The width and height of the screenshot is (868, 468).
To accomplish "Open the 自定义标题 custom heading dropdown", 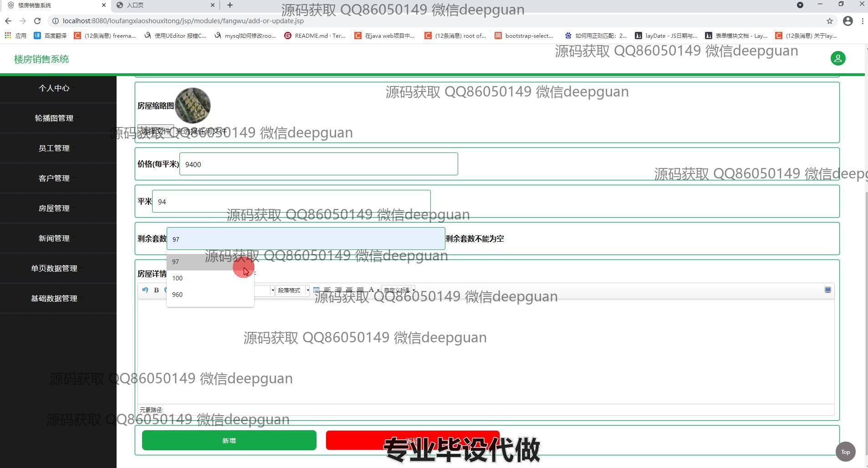I will tap(398, 290).
